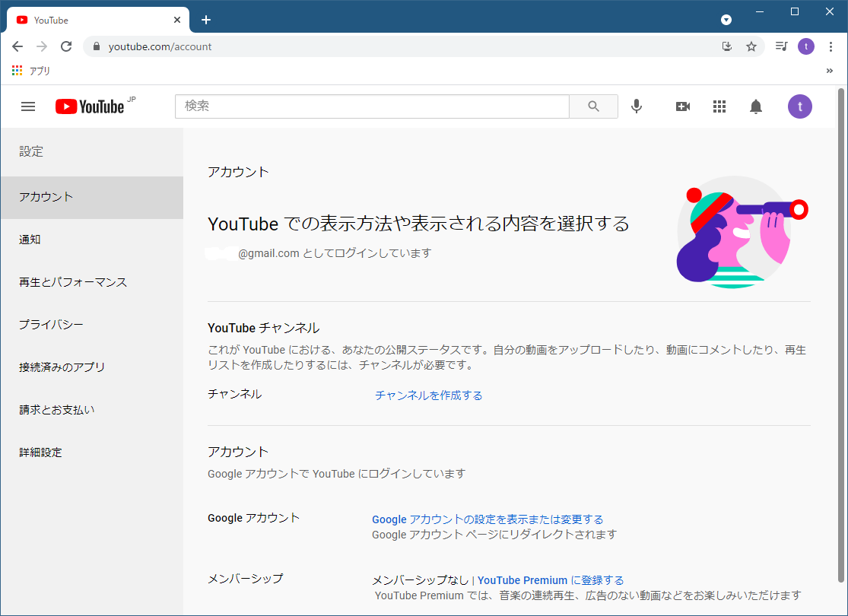848x616 pixels.
Task: Click Google アカウントの設定を表示または変更する link
Action: click(x=488, y=519)
